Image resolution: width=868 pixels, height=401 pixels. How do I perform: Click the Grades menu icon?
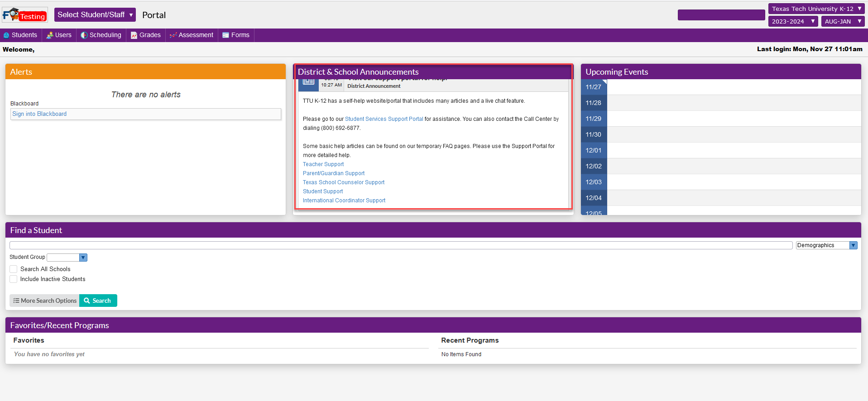[134, 35]
